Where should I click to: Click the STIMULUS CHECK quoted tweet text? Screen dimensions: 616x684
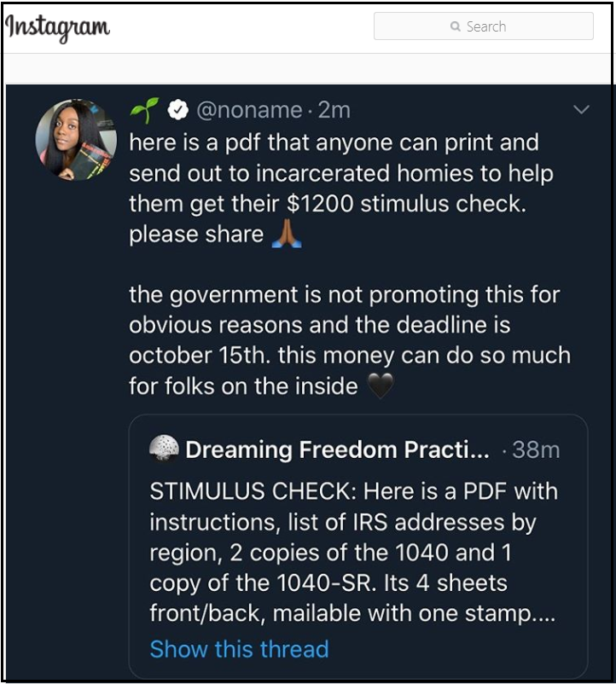click(x=353, y=552)
